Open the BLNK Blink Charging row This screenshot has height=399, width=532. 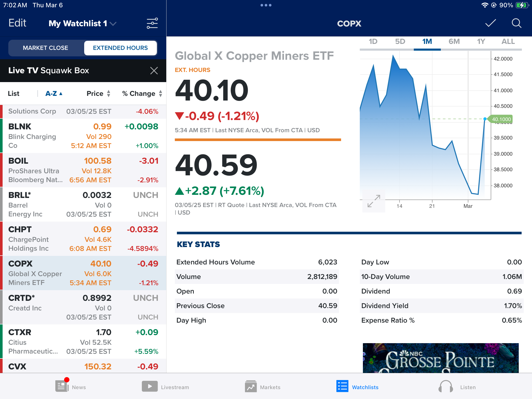pyautogui.click(x=83, y=136)
